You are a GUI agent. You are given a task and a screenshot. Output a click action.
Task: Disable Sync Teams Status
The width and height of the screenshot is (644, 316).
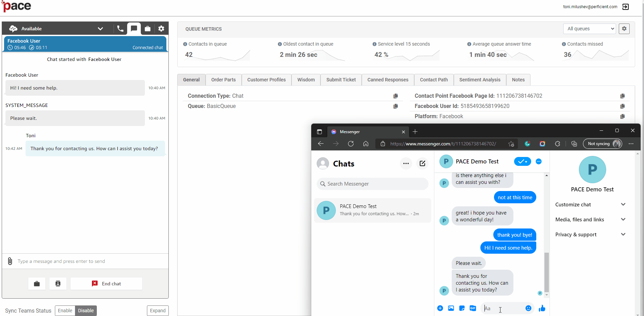[86, 311]
